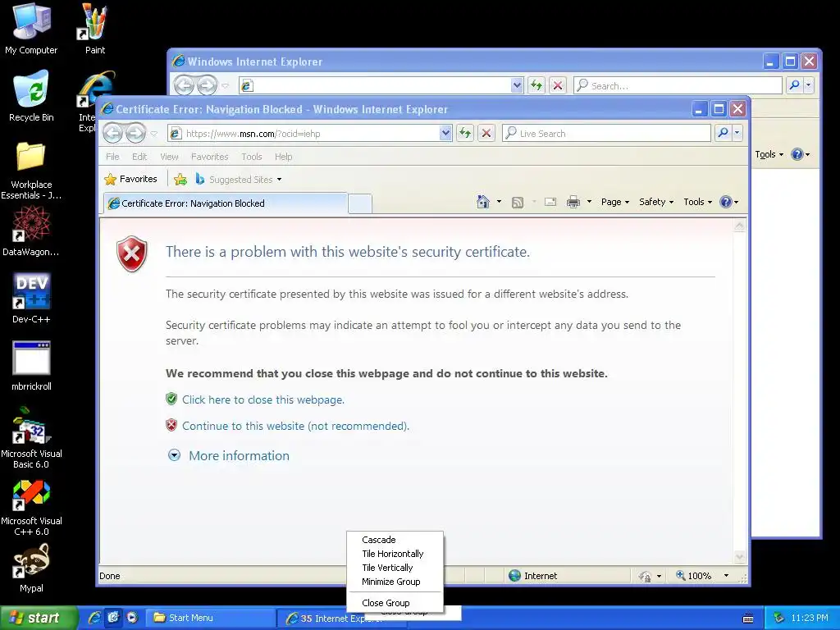Open Mypal browser shortcut

pyautogui.click(x=31, y=568)
